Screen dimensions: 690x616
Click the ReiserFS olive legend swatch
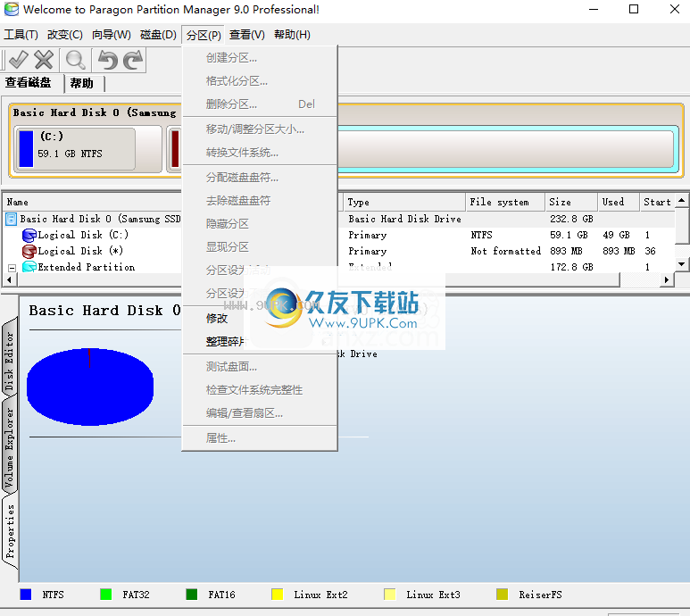pos(502,595)
